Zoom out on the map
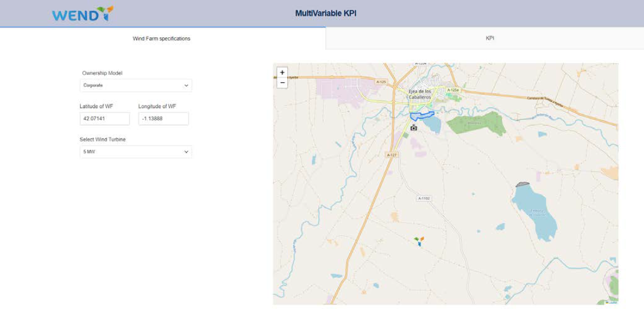 click(282, 83)
